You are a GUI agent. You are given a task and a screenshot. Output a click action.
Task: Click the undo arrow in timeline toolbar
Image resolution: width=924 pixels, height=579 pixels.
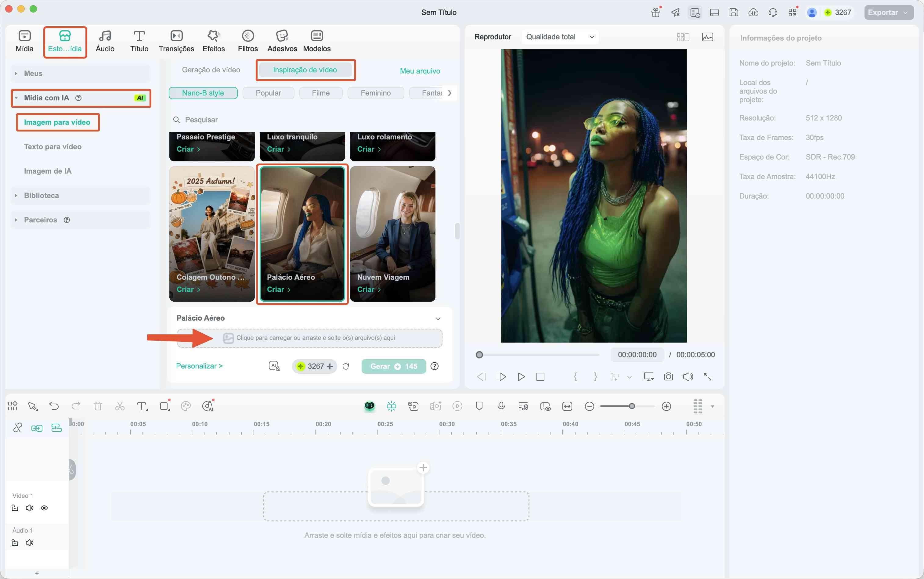click(54, 406)
